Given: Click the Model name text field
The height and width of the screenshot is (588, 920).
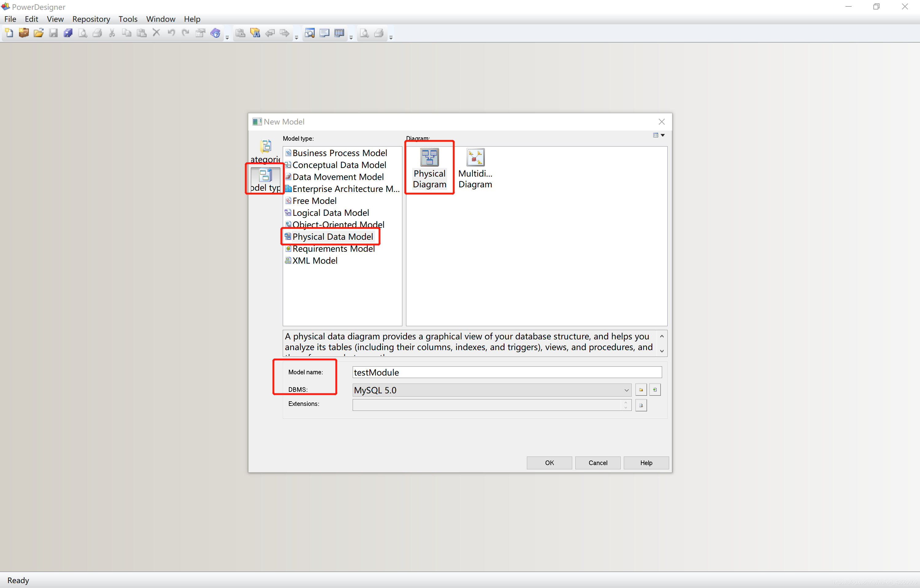Looking at the screenshot, I should pyautogui.click(x=507, y=372).
